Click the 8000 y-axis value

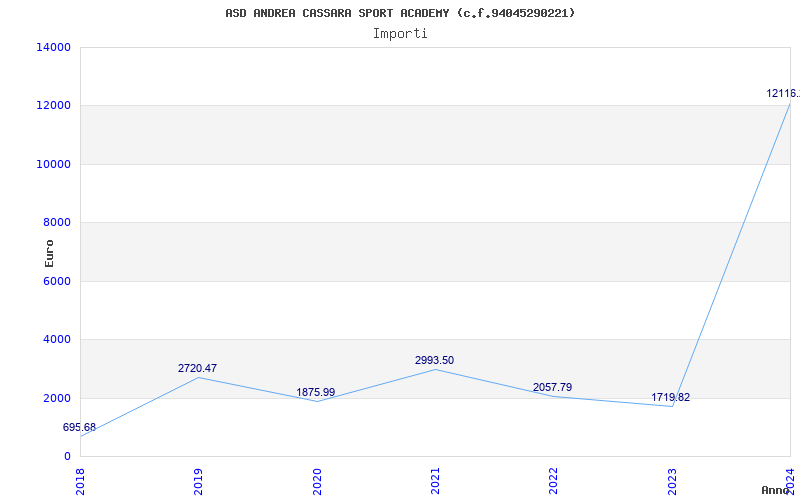tap(57, 222)
